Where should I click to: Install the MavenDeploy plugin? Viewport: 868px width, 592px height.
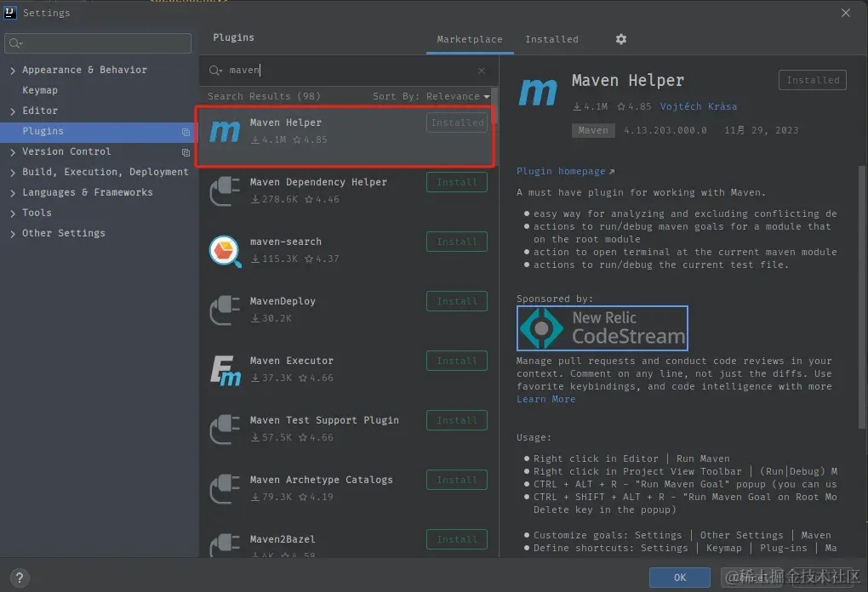click(x=457, y=301)
